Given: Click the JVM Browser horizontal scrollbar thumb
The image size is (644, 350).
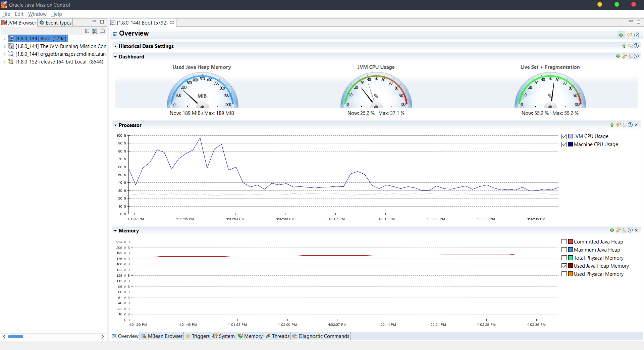Looking at the screenshot, I should (x=15, y=337).
